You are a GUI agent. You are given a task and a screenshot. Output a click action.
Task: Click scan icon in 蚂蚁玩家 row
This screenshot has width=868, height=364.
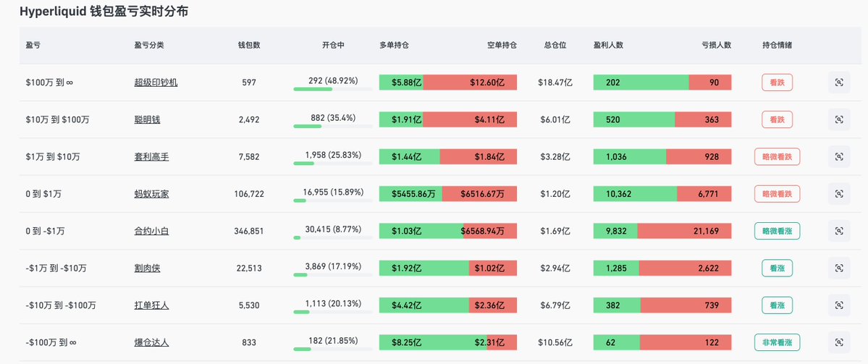click(x=838, y=194)
